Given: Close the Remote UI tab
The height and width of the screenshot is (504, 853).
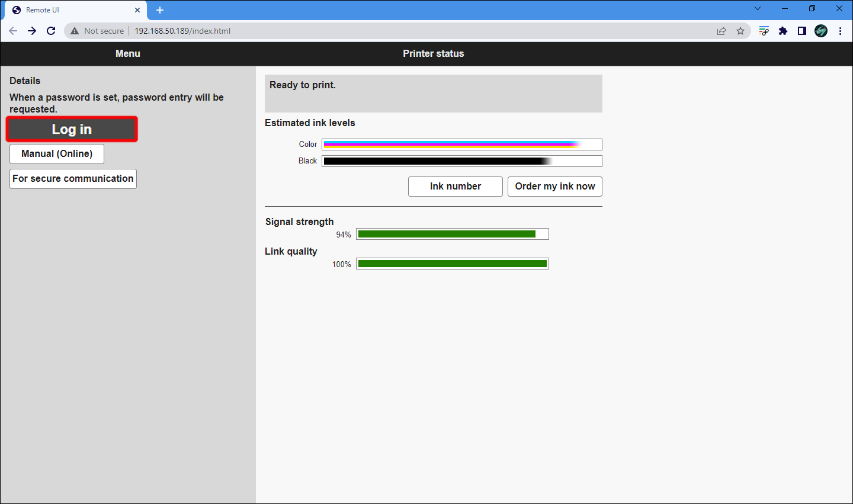Looking at the screenshot, I should [137, 10].
